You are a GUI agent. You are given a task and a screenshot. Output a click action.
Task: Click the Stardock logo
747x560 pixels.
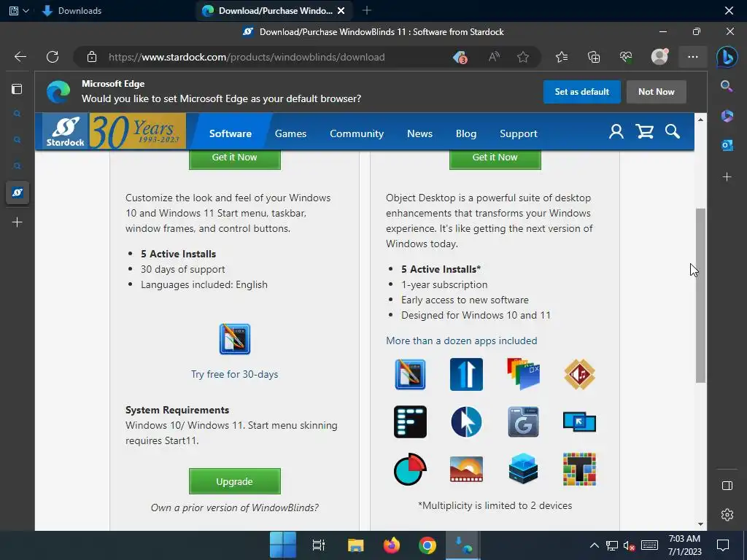coord(65,131)
